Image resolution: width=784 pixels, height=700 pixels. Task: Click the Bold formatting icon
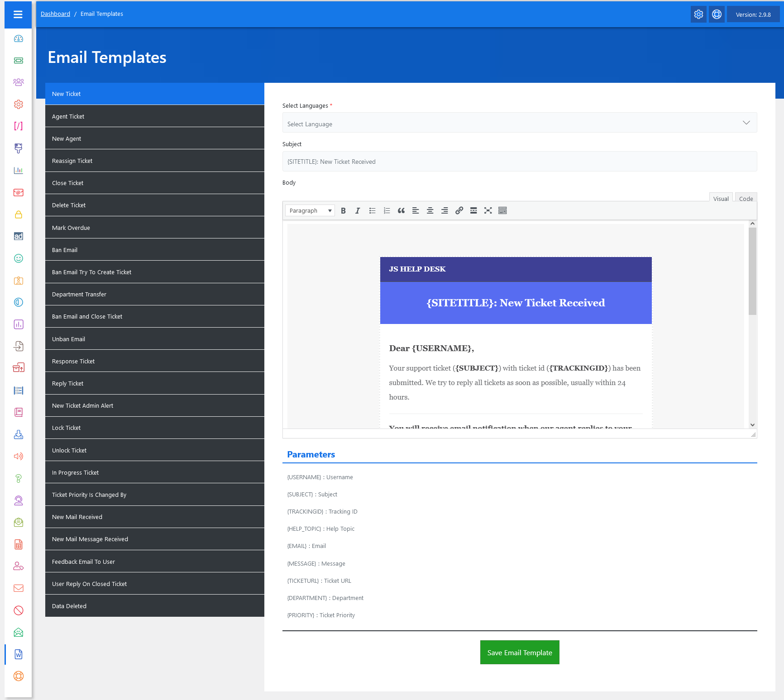click(343, 210)
